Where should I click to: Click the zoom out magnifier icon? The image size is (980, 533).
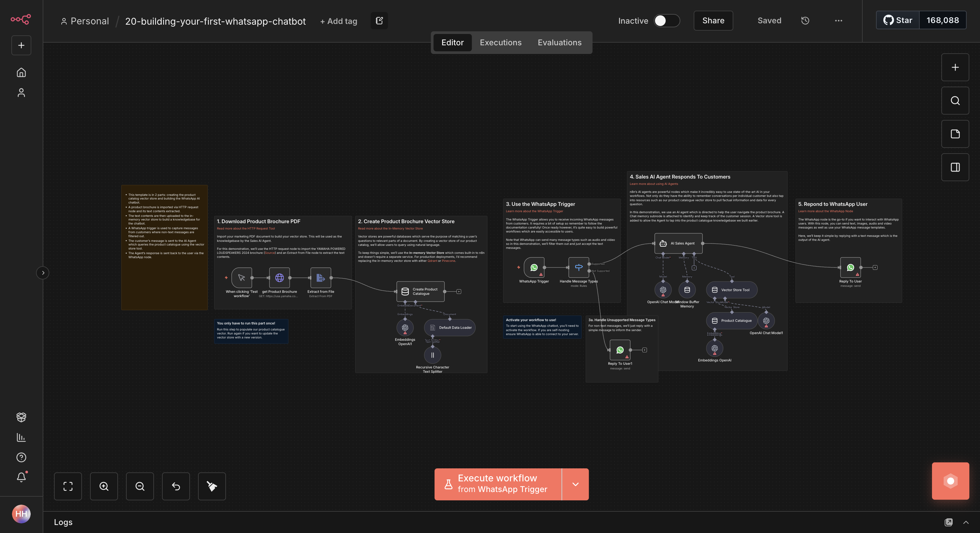pos(140,486)
